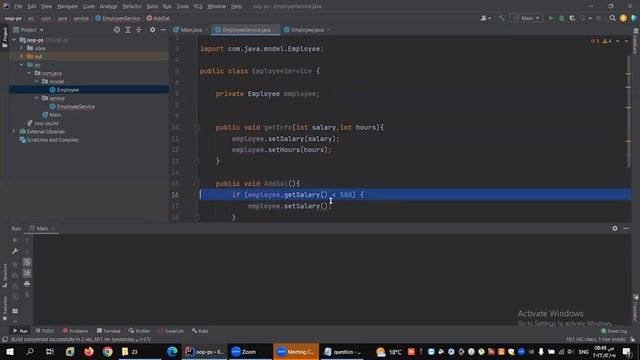Open the Problems tool window
Screen dimensions: 640x360
[75, 331]
